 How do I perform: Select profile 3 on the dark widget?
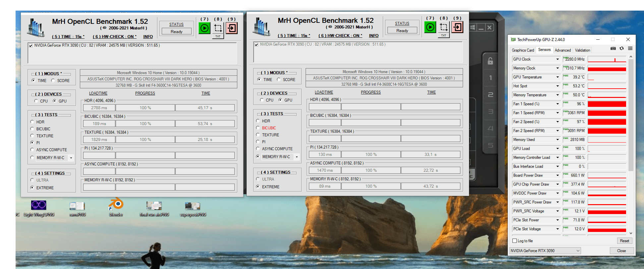pos(491,112)
